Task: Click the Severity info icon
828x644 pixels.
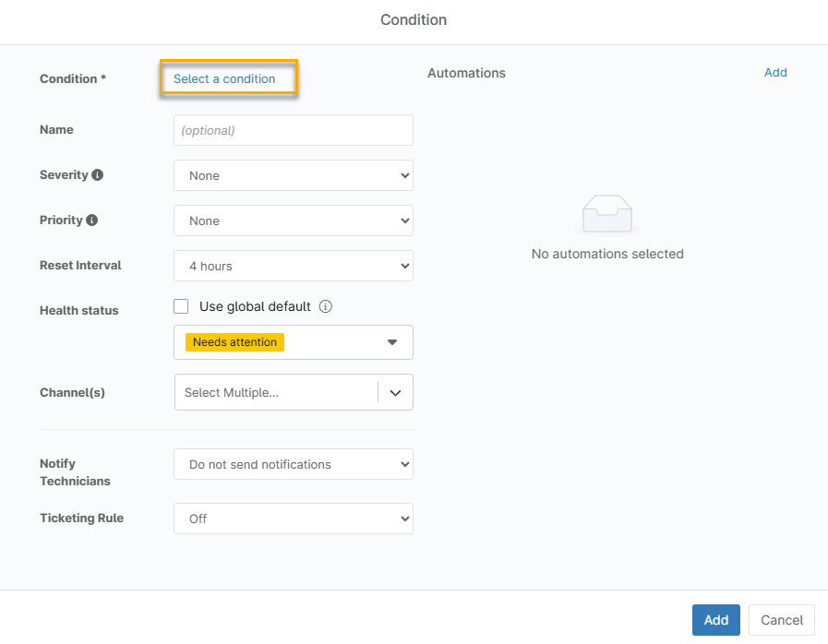Action: pyautogui.click(x=98, y=175)
